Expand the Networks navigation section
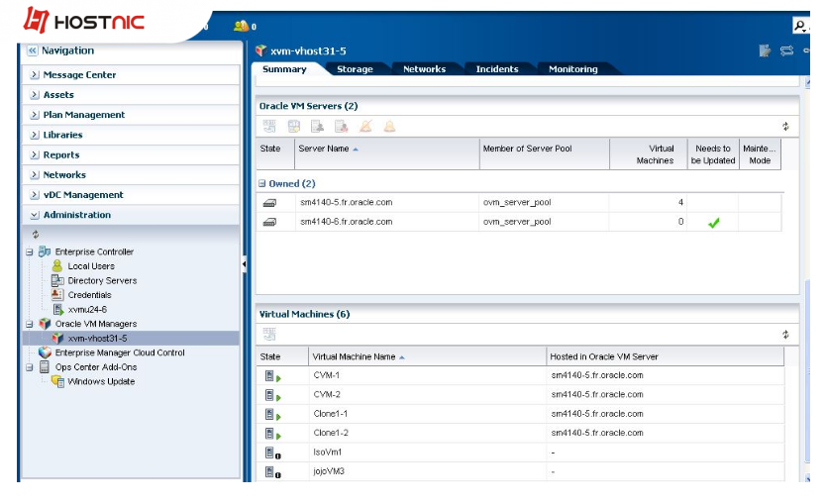 35,175
